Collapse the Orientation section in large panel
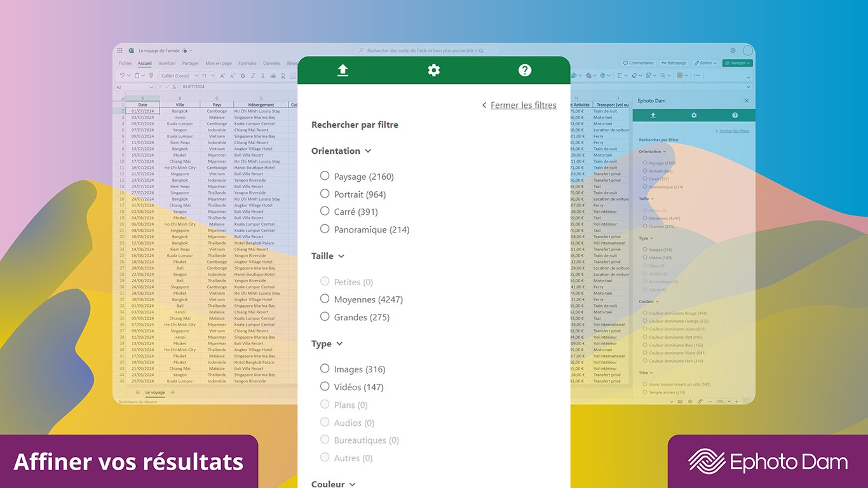 coord(367,151)
